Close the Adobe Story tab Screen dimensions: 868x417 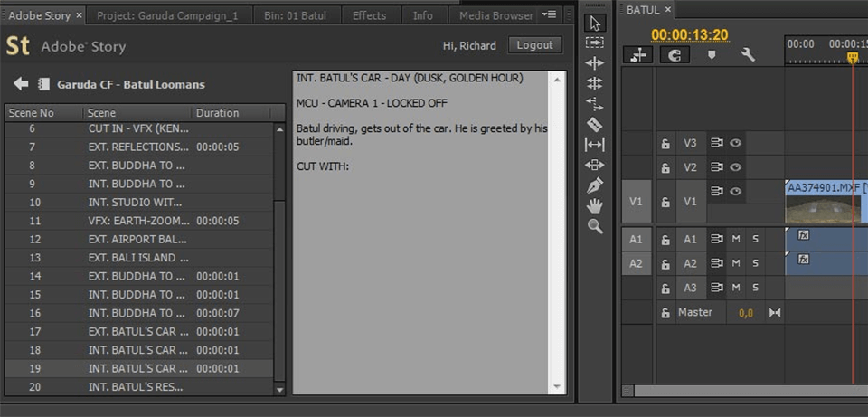(79, 15)
